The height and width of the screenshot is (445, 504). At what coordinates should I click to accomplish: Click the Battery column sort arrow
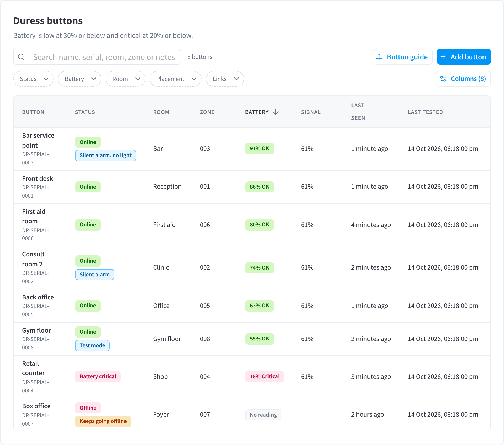[276, 112]
